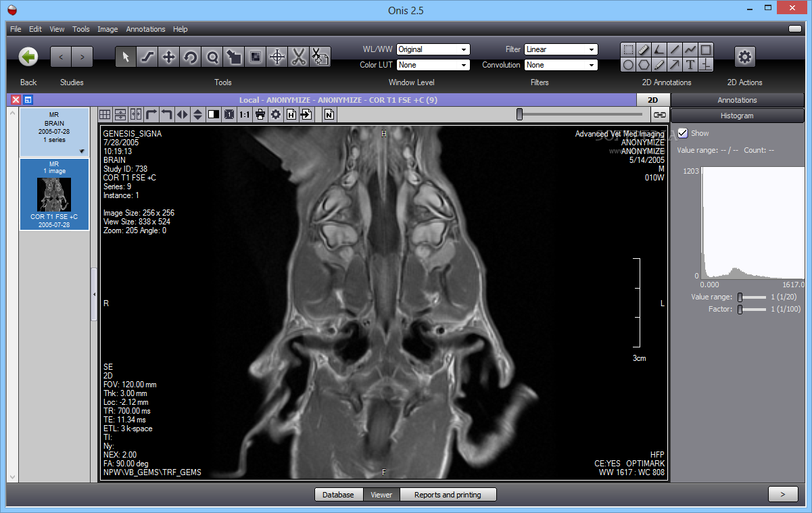Image resolution: width=812 pixels, height=513 pixels.
Task: Click the N document icon
Action: (x=329, y=115)
